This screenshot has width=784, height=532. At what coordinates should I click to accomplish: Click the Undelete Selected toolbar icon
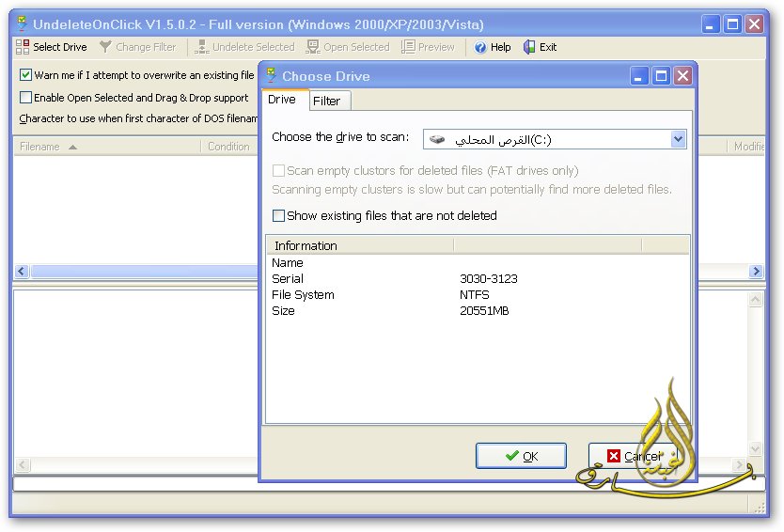pos(201,47)
